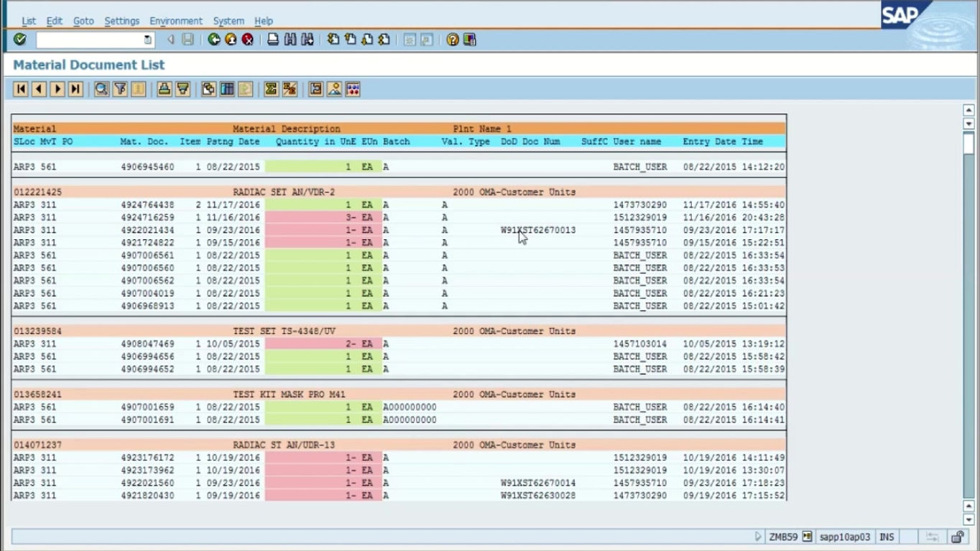Open the List menu

[x=29, y=21]
